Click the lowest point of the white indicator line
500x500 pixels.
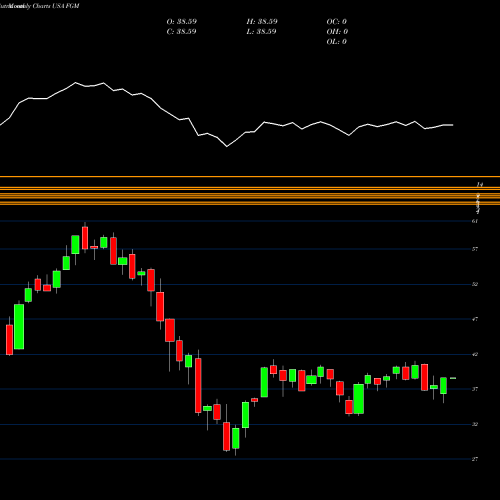[227, 146]
